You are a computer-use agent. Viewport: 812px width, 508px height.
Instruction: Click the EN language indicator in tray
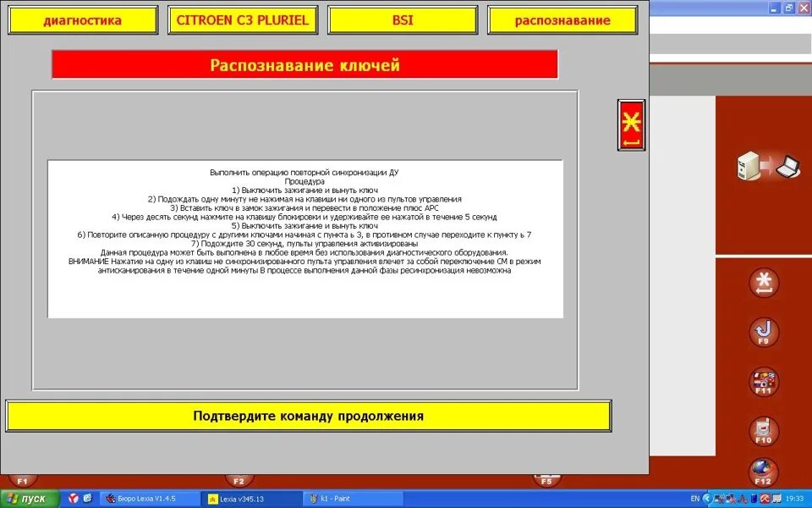click(695, 499)
